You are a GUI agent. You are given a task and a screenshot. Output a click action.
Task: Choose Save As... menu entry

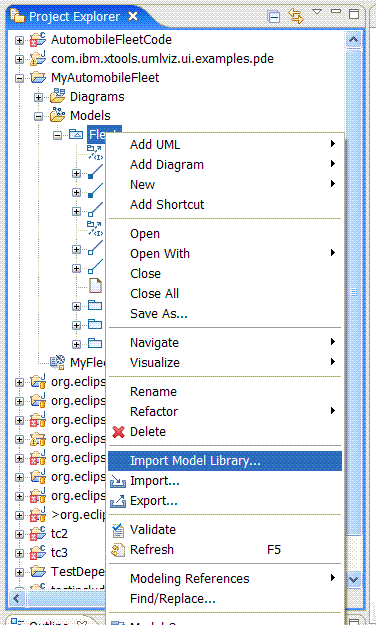coord(225,314)
